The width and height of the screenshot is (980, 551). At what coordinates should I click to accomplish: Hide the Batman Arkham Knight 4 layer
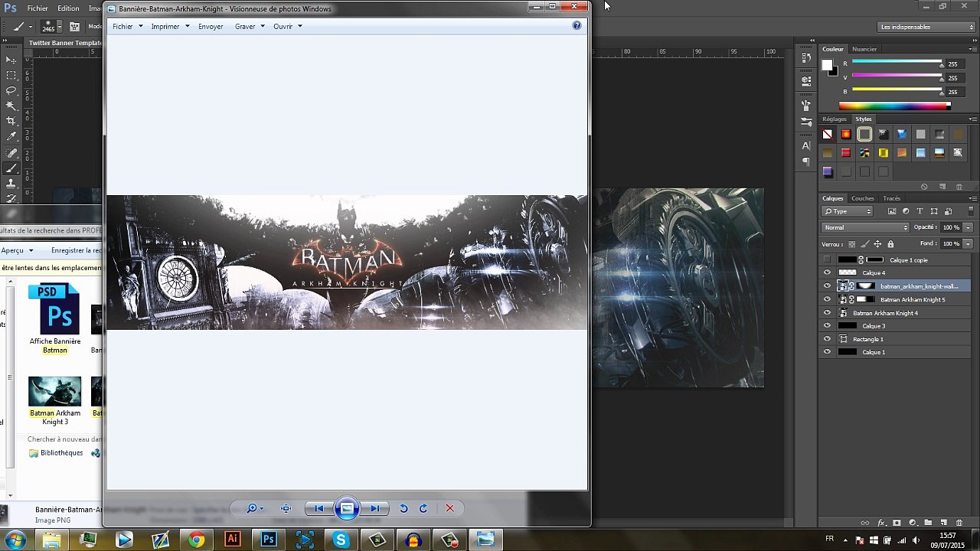(827, 313)
